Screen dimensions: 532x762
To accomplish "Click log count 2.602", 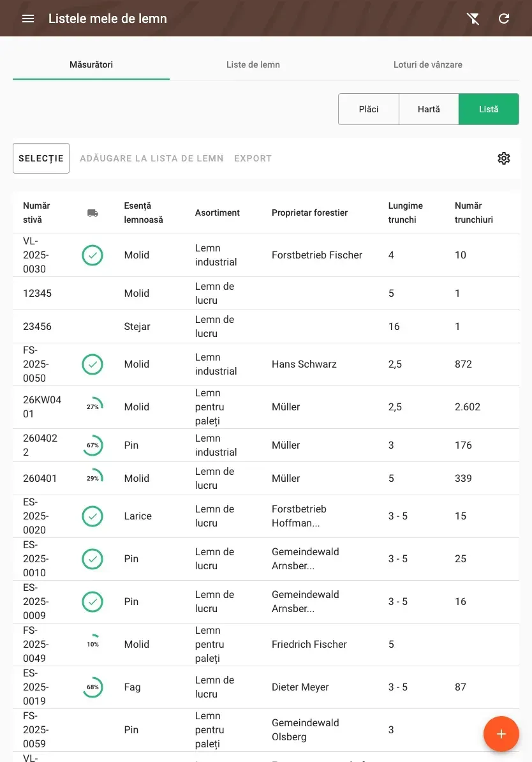I will 468,407.
